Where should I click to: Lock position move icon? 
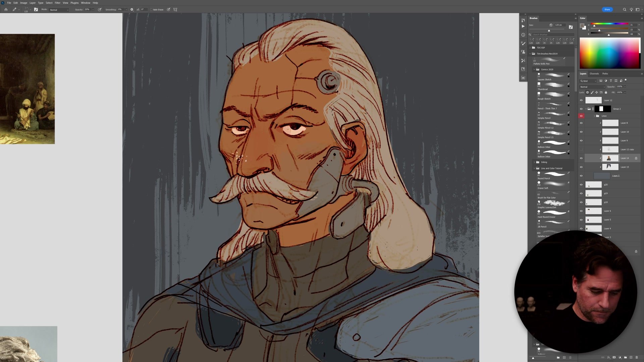pyautogui.click(x=596, y=93)
